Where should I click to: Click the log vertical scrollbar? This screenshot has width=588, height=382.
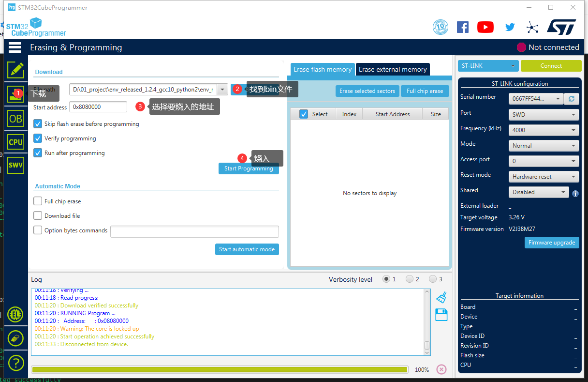427,322
